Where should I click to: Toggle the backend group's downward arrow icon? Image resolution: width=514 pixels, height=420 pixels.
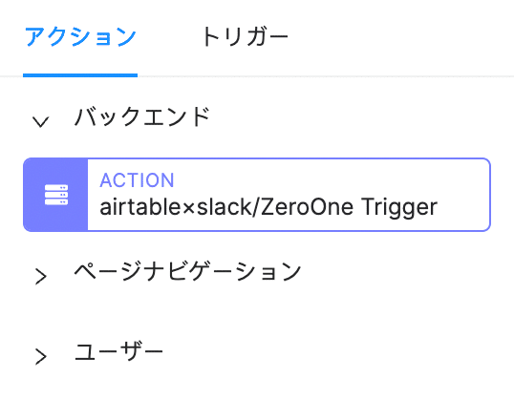coord(41,121)
